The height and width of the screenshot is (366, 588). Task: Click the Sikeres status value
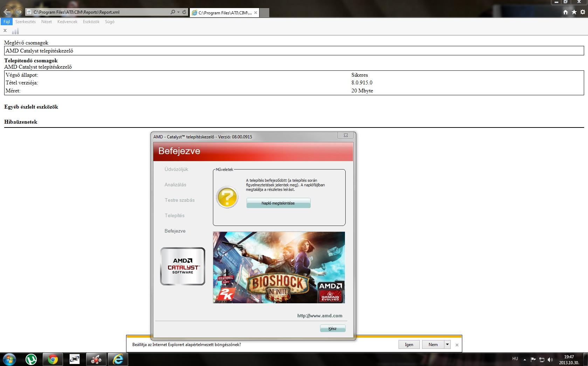[360, 75]
